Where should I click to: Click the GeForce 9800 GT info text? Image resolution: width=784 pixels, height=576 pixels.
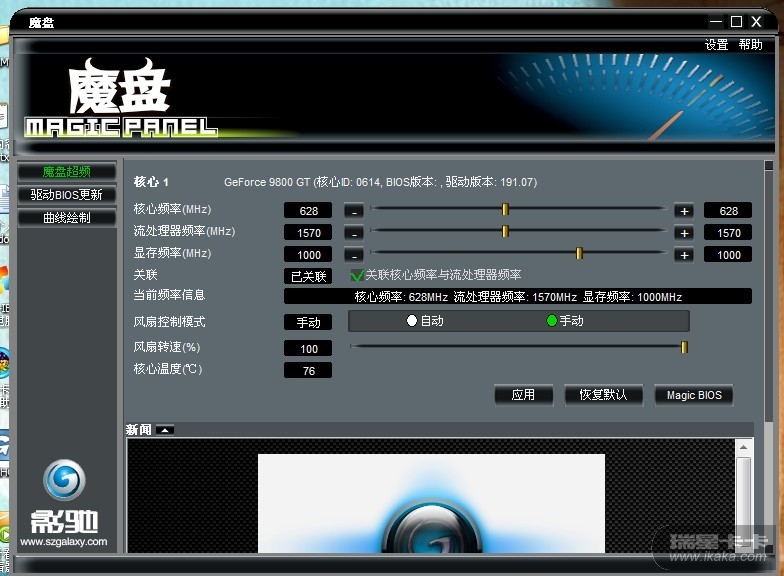click(380, 182)
